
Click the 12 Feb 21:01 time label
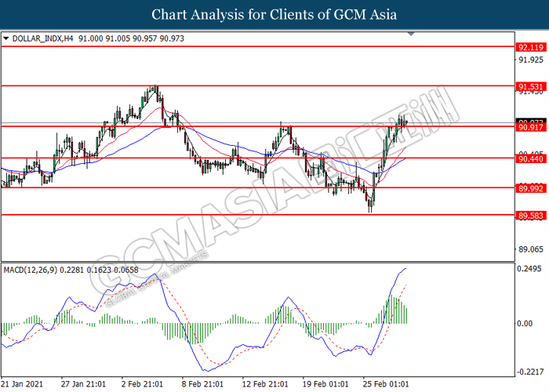265,385
